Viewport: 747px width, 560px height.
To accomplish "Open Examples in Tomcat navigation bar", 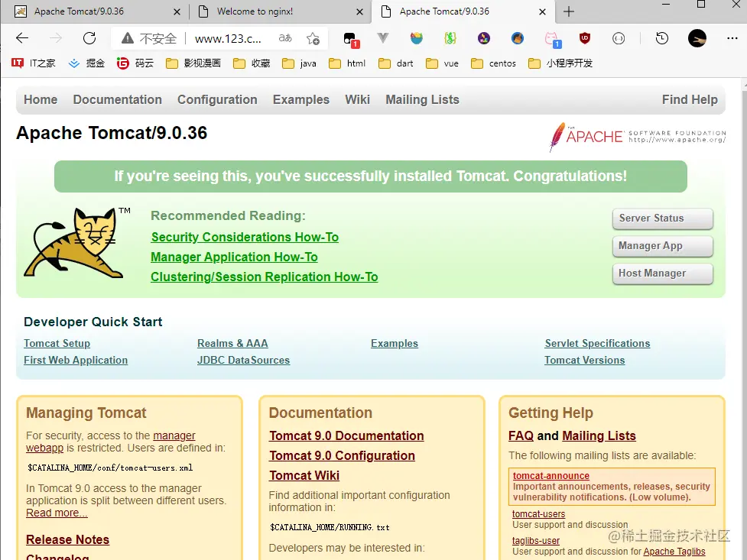I will pos(301,99).
